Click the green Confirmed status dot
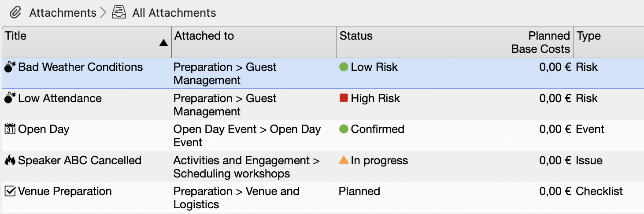The height and width of the screenshot is (214, 644). [344, 129]
